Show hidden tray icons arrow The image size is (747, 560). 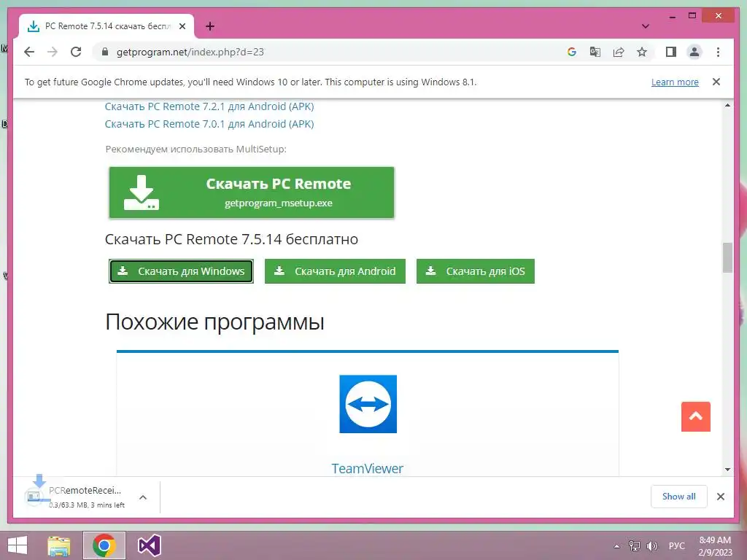coord(616,546)
